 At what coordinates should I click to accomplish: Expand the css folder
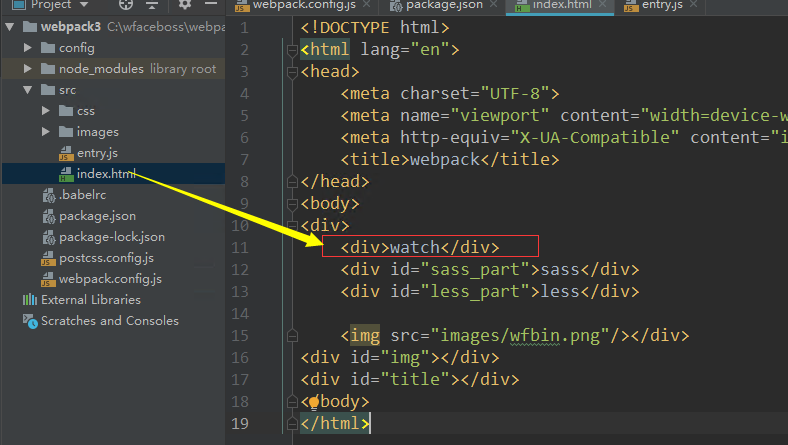tap(46, 111)
